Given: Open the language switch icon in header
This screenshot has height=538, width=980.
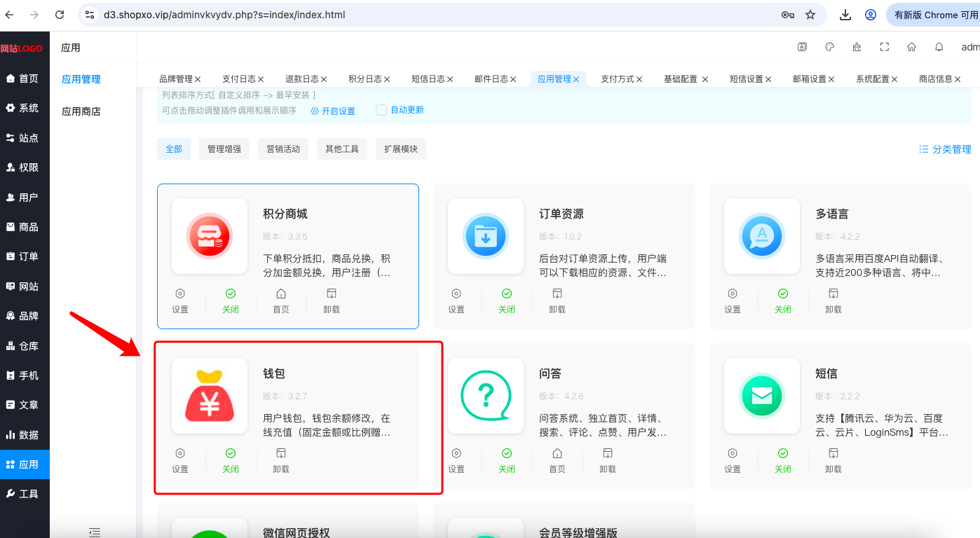Looking at the screenshot, I should [802, 47].
